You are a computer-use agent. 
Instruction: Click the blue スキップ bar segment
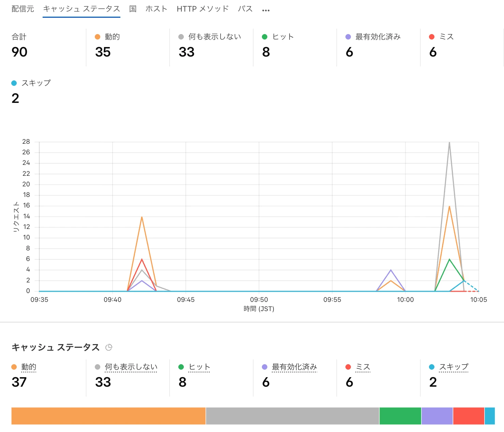[x=490, y=416]
